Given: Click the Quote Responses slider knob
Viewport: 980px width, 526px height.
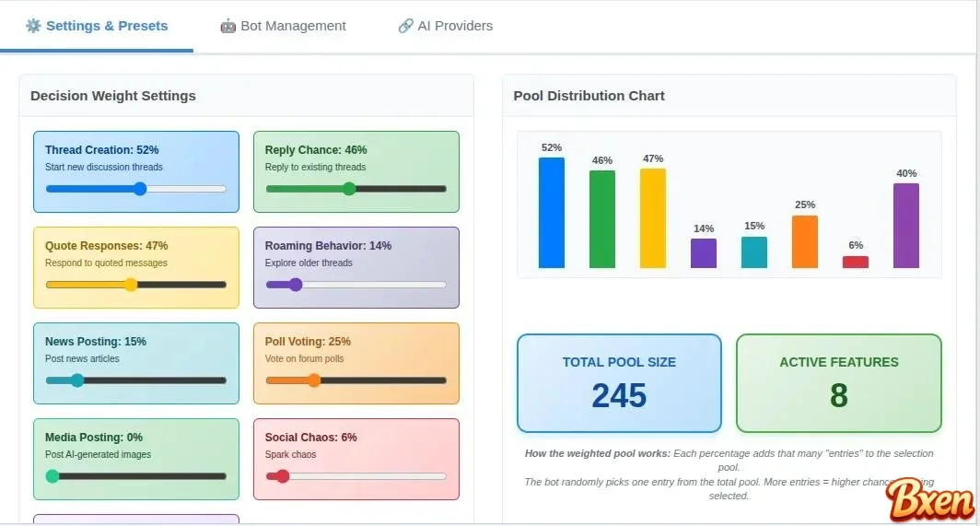Looking at the screenshot, I should [x=131, y=285].
